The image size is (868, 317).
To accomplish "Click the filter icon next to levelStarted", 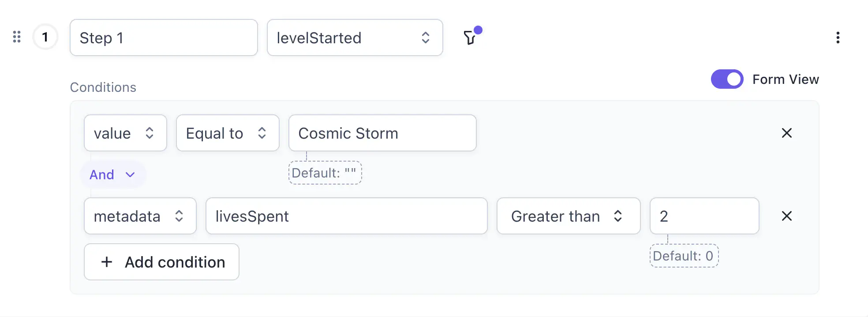I will [x=470, y=38].
